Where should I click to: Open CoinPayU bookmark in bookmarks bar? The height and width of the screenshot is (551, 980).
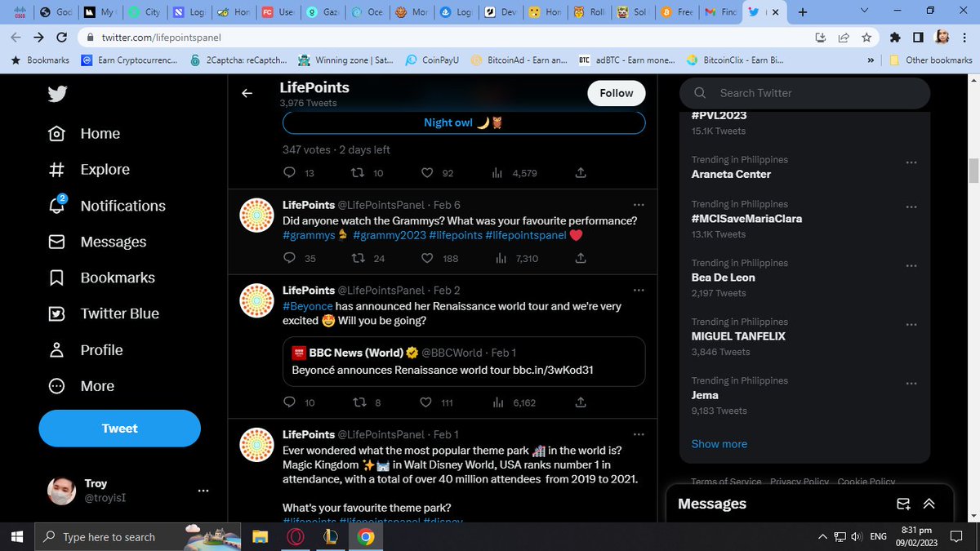click(x=434, y=60)
